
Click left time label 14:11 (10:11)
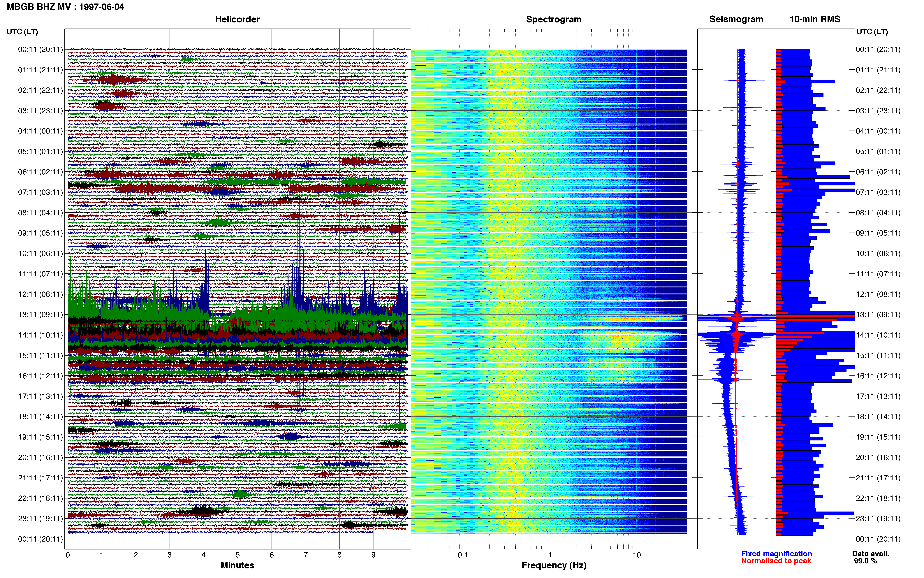click(41, 335)
